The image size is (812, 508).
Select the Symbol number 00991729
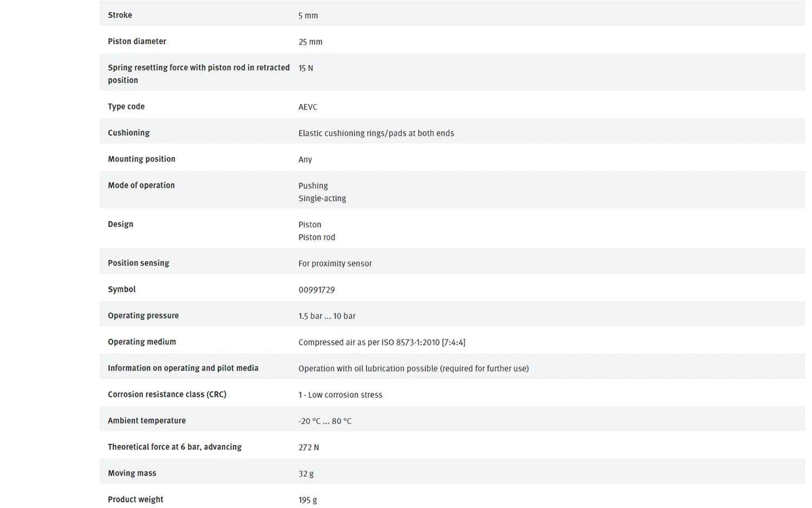[x=317, y=290]
